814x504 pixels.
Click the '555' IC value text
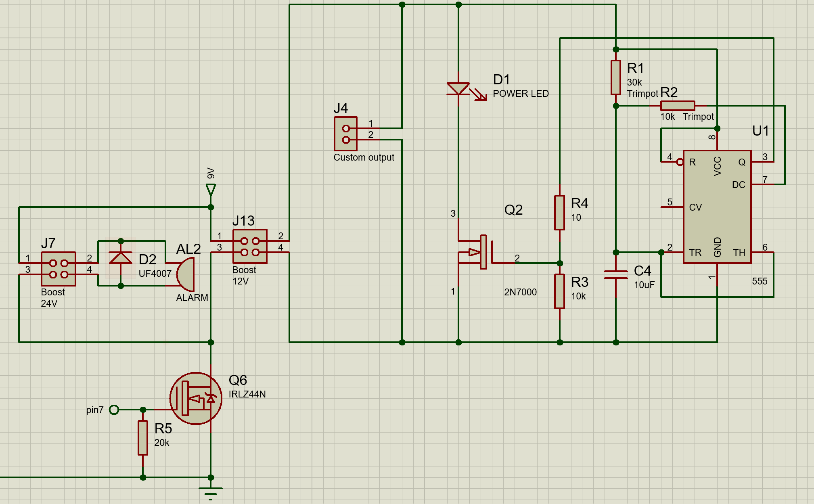click(760, 281)
